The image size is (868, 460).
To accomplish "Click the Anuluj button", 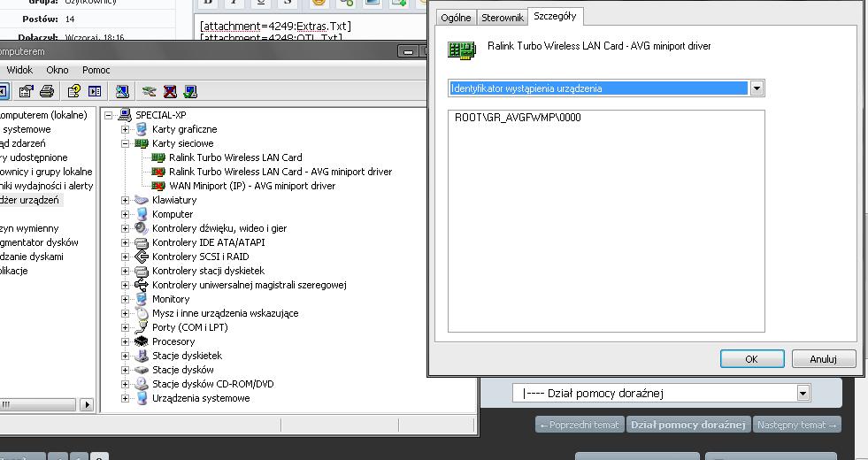I will pyautogui.click(x=824, y=358).
